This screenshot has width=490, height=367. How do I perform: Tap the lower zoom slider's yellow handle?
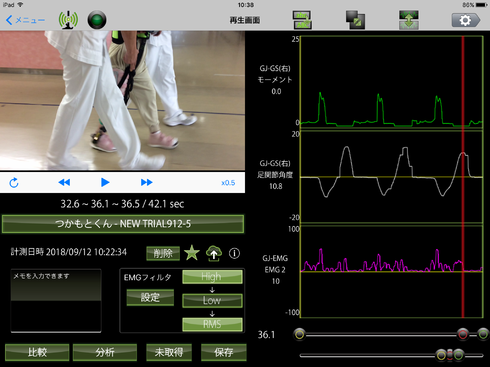click(441, 355)
